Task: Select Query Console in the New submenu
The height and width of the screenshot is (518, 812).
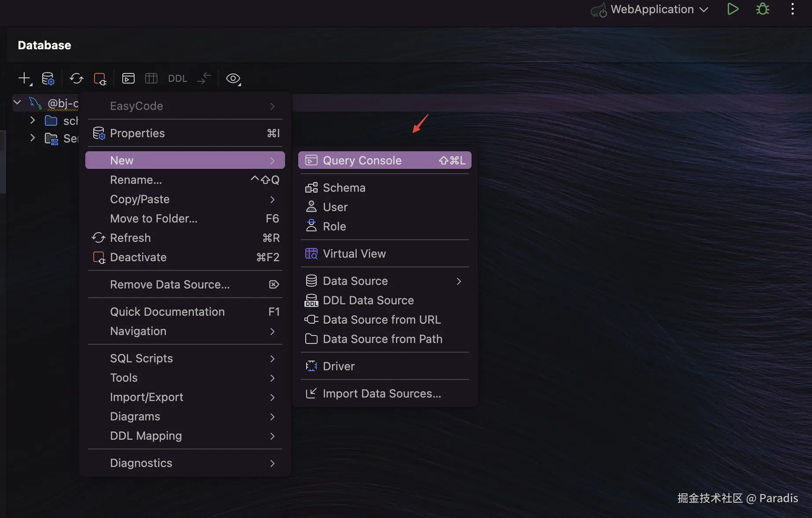Action: (385, 161)
